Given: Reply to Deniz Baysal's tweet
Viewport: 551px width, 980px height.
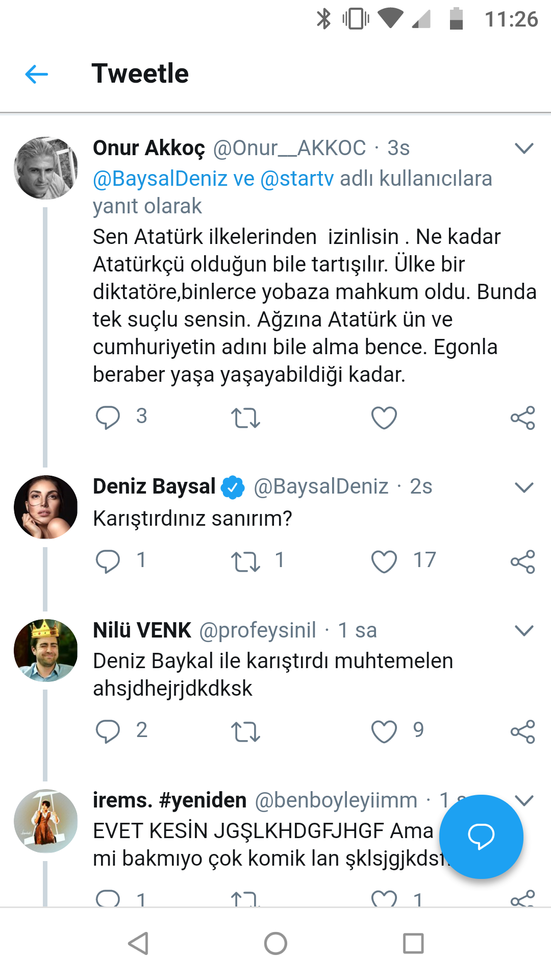Looking at the screenshot, I should tap(108, 561).
